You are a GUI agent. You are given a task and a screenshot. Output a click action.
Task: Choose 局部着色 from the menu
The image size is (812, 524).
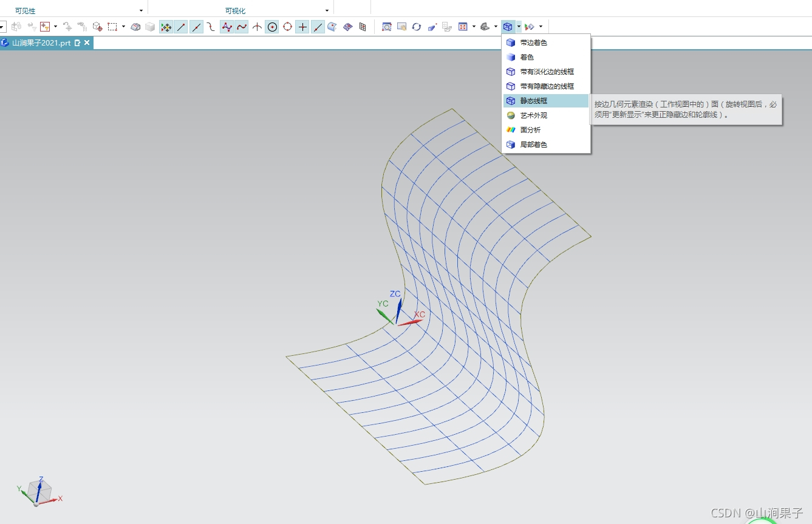(x=546, y=145)
